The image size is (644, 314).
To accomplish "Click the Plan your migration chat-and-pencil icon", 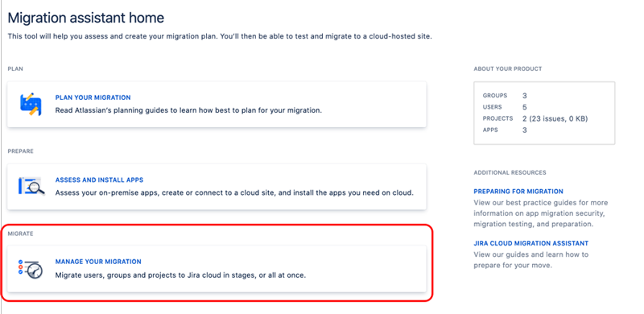I will [31, 105].
